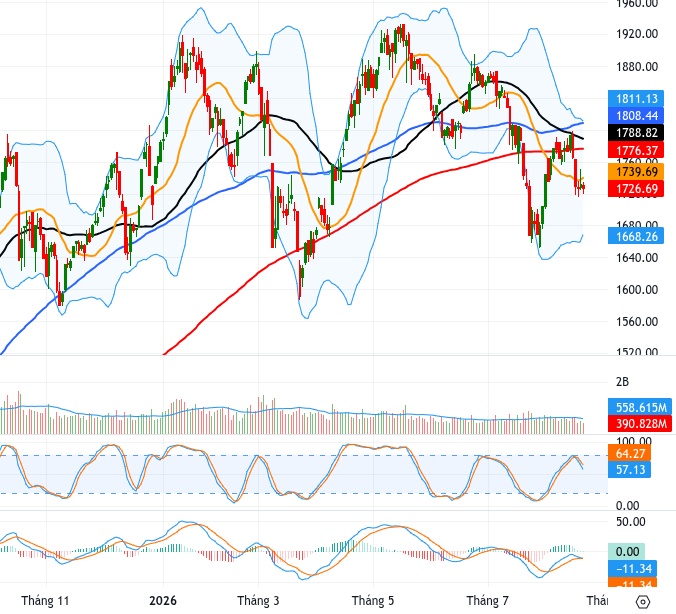Image resolution: width=676 pixels, height=614 pixels.
Task: Click the Tháng 5 time axis label
Action: (373, 601)
